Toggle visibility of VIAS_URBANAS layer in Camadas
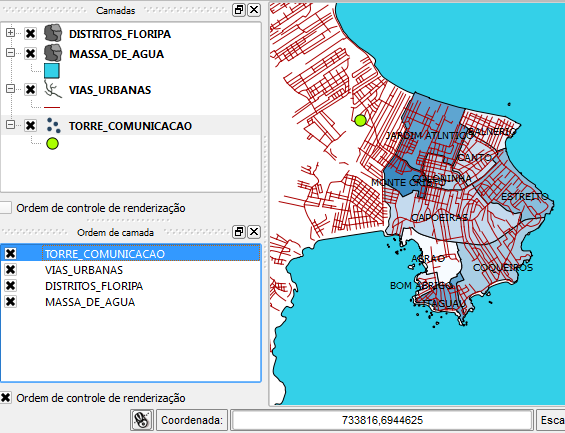 click(x=31, y=89)
